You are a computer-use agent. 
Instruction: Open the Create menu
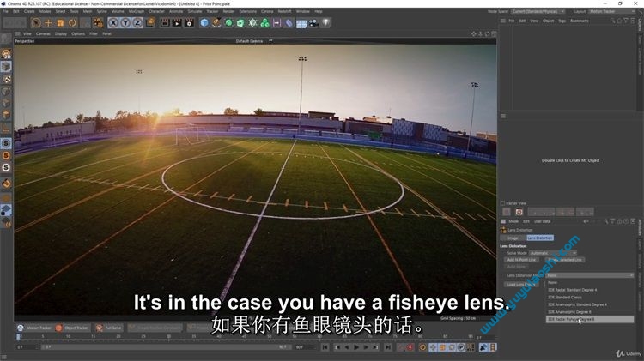29,11
